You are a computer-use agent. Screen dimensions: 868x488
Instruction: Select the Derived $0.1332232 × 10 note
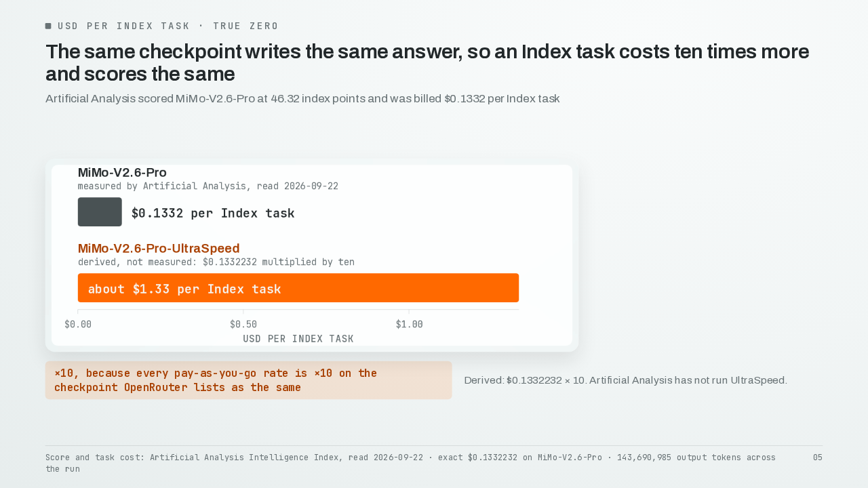click(x=625, y=380)
